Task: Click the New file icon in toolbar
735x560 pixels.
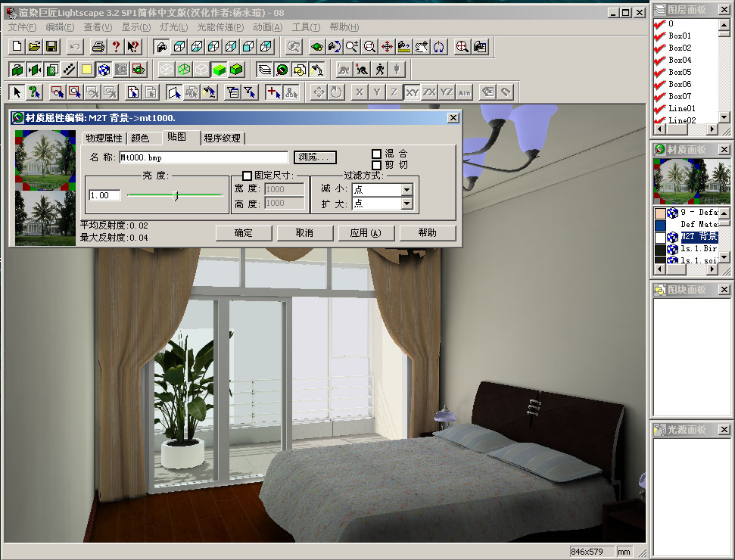Action: (17, 46)
